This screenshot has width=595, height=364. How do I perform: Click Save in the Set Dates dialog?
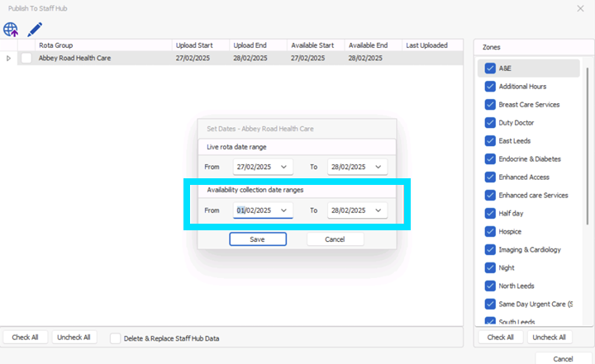coord(258,239)
